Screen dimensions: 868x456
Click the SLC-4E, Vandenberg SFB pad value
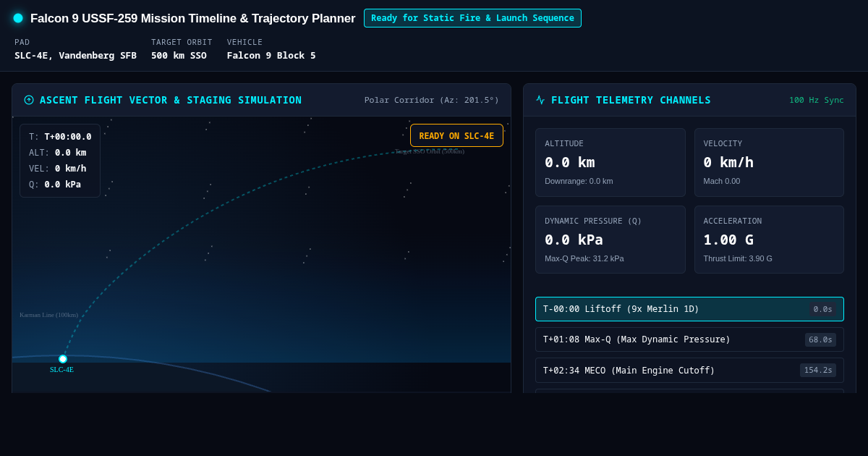(75, 55)
